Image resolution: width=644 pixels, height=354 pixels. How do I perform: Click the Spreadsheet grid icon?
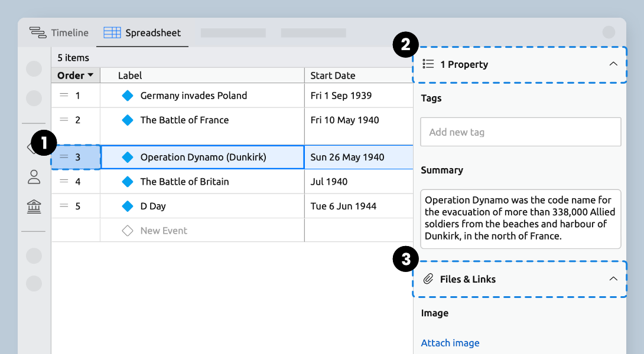(x=112, y=33)
